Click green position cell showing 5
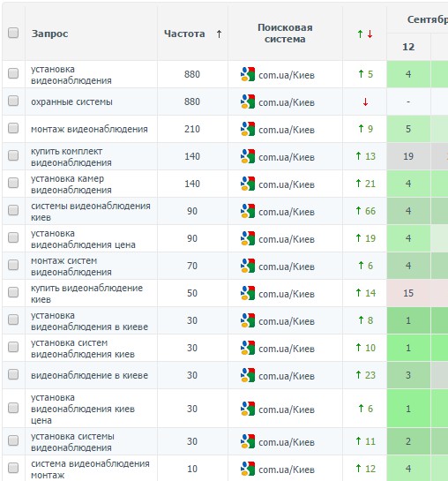This screenshot has height=481, width=448. pyautogui.click(x=408, y=129)
